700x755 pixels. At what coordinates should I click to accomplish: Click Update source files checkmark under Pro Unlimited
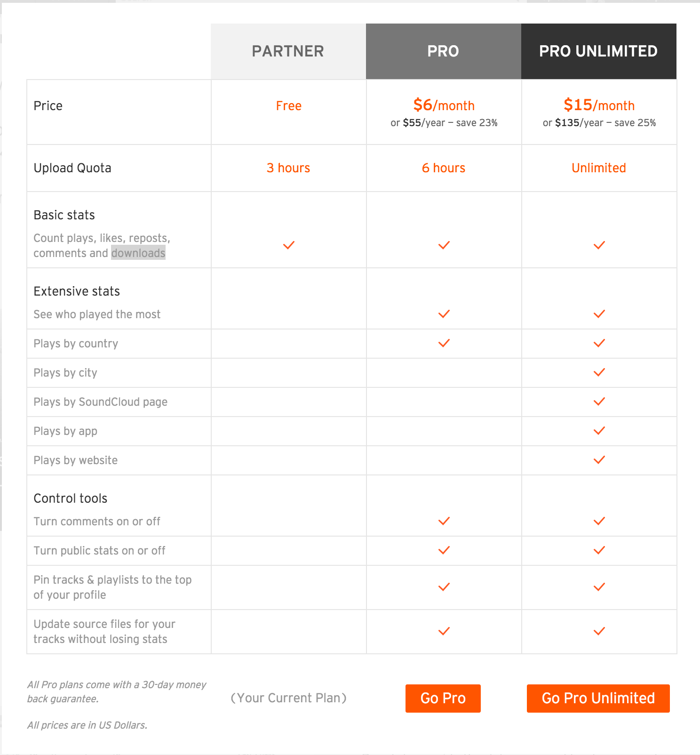[599, 631]
